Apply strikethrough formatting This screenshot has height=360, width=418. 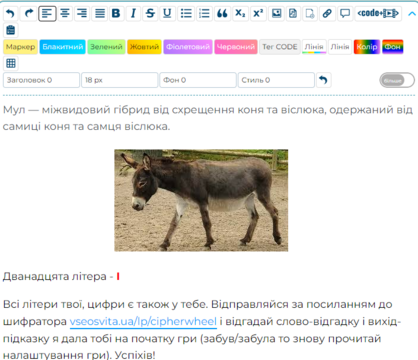[x=150, y=14]
